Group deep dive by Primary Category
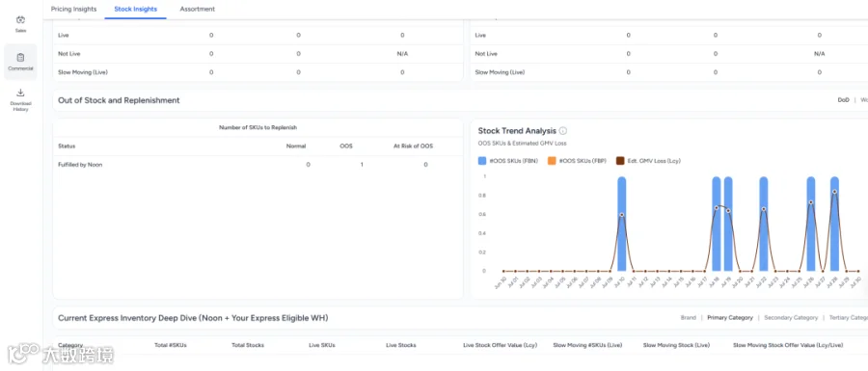This screenshot has width=868, height=371. coord(730,318)
